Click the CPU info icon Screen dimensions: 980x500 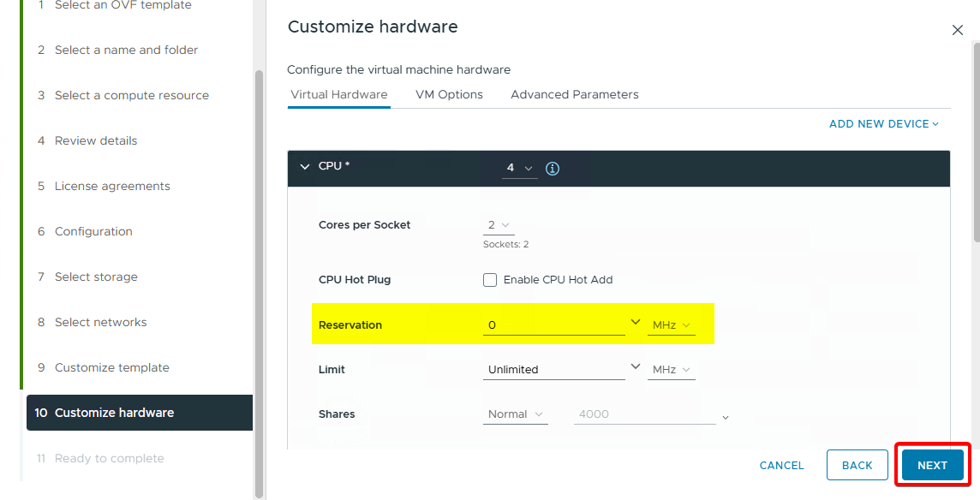pos(553,169)
